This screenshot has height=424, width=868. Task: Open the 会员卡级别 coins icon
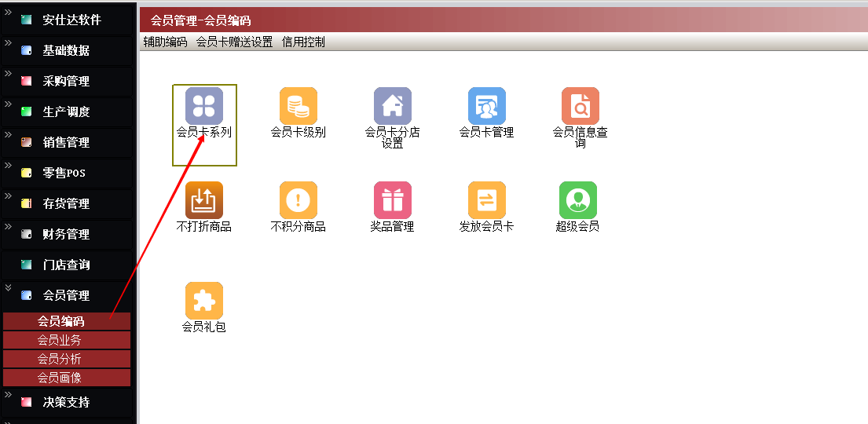tap(298, 106)
